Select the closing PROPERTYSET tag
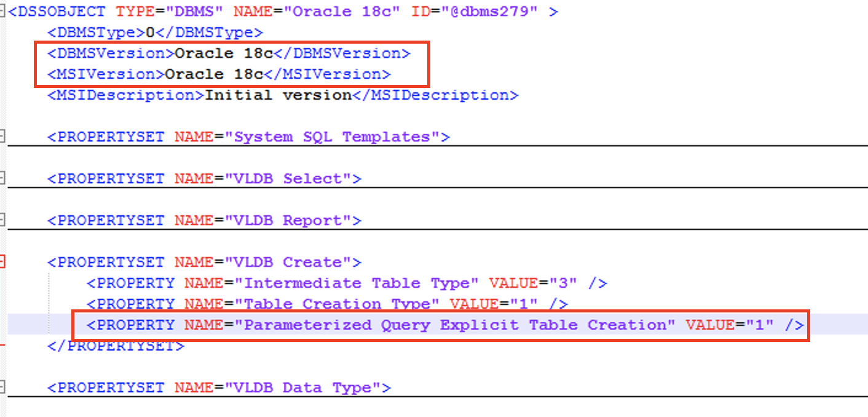The image size is (868, 417). [117, 346]
